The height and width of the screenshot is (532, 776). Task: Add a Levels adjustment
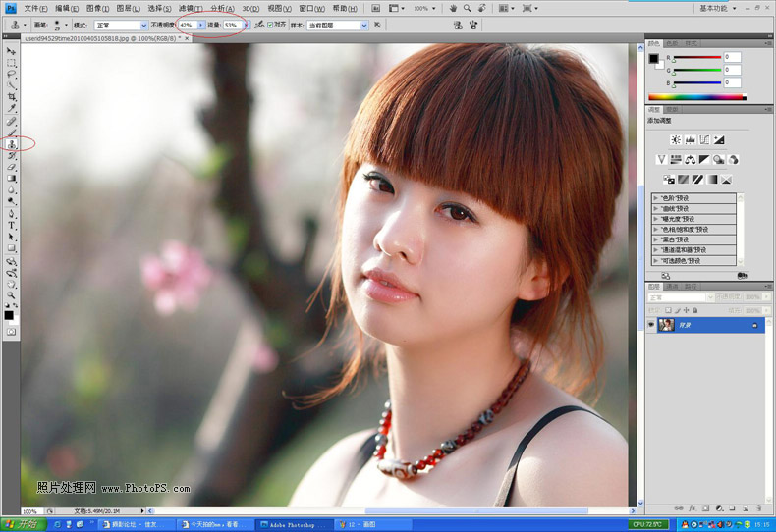tap(690, 140)
